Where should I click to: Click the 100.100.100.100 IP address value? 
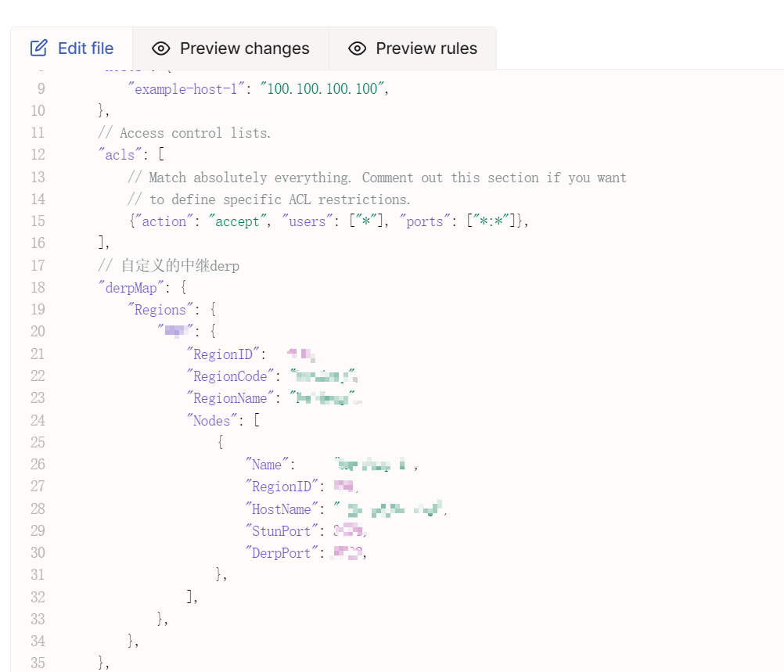[322, 88]
